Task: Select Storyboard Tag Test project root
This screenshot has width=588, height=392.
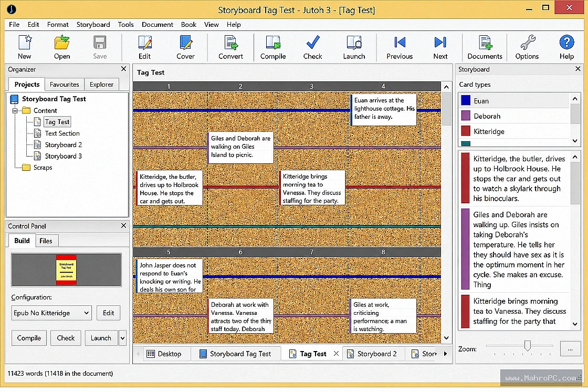Action: tap(54, 99)
